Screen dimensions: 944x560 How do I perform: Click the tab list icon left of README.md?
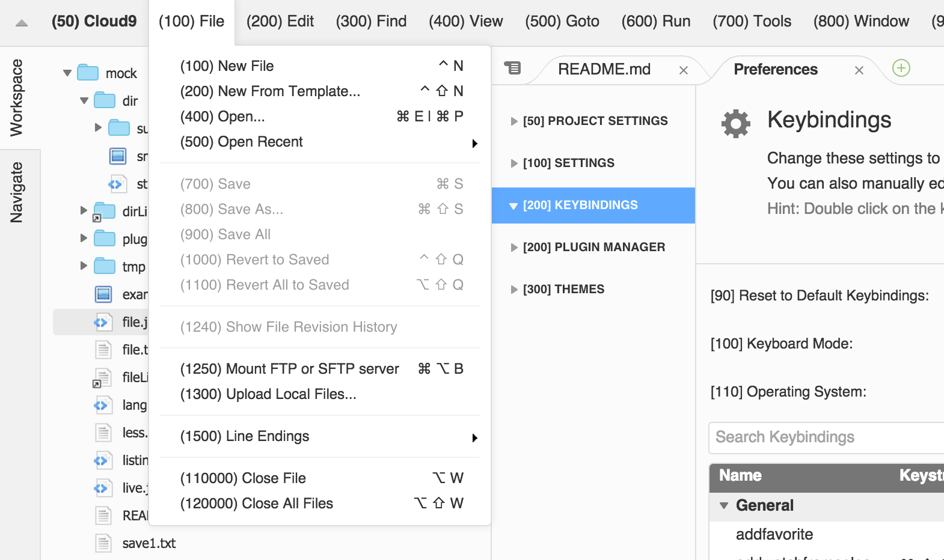[x=512, y=68]
